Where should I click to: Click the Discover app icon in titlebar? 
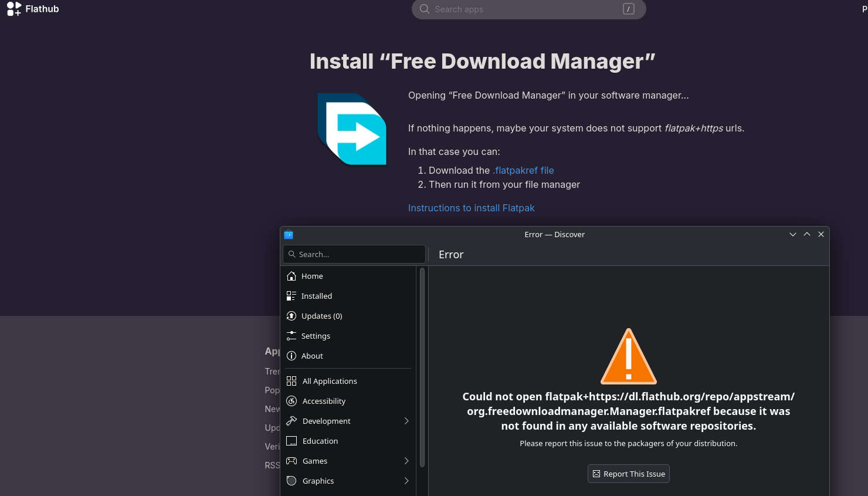(x=289, y=235)
